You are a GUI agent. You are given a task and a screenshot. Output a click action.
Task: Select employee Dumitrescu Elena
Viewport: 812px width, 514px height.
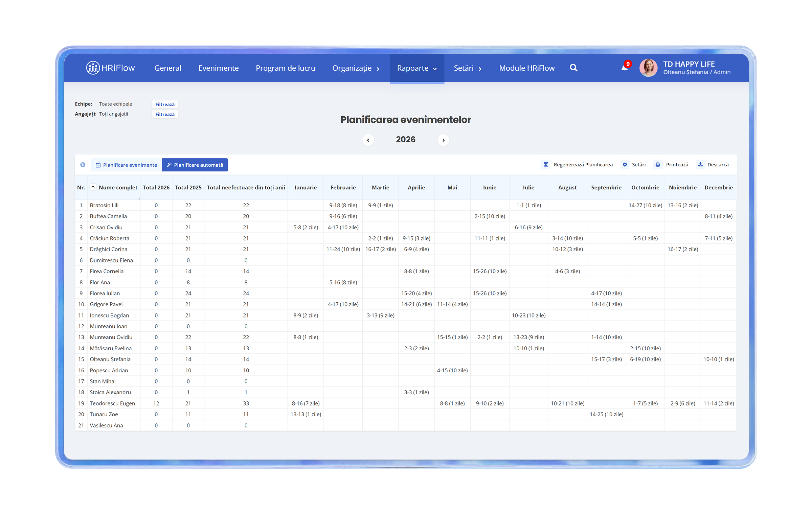(x=111, y=260)
